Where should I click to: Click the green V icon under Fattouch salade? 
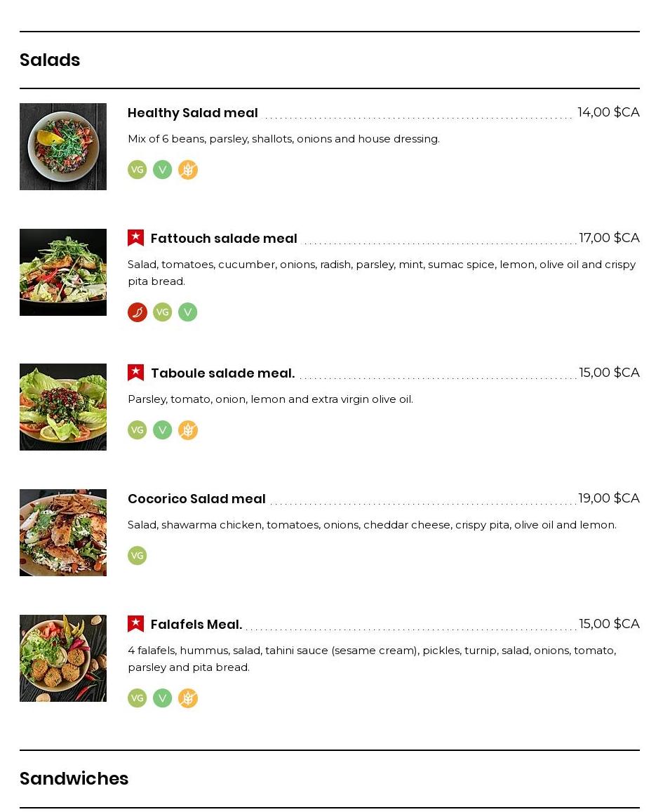pos(188,312)
